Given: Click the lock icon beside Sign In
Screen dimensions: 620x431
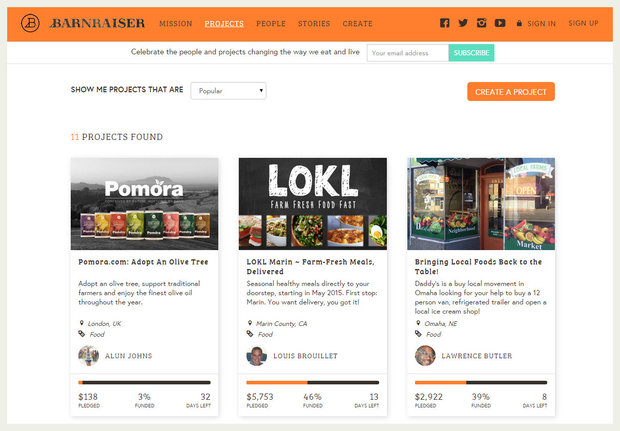Looking at the screenshot, I should coord(519,23).
